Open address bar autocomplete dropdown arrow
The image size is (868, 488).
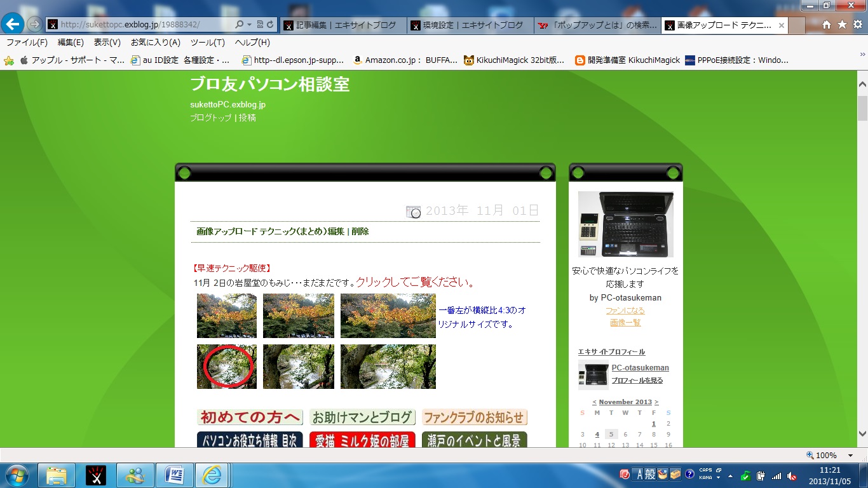pyautogui.click(x=250, y=24)
